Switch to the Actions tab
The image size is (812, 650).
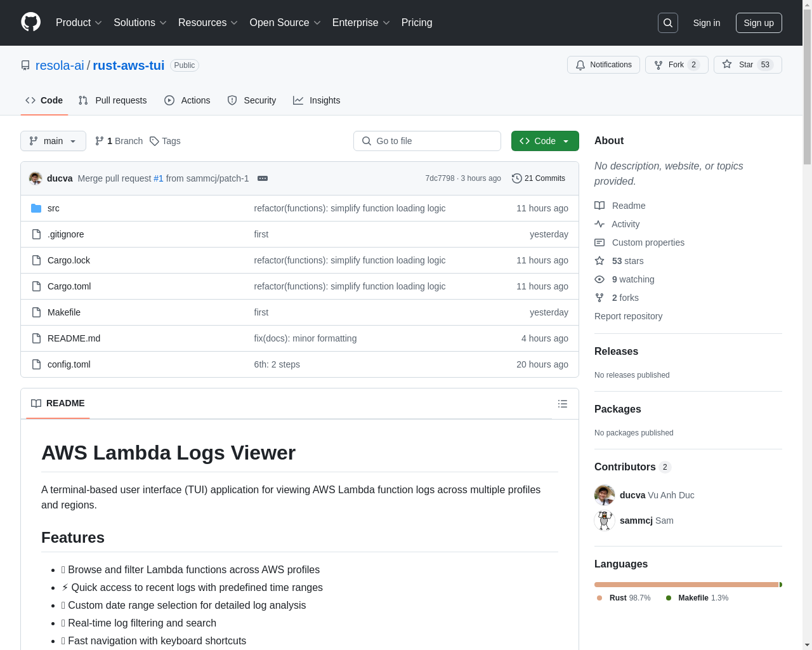(x=187, y=100)
